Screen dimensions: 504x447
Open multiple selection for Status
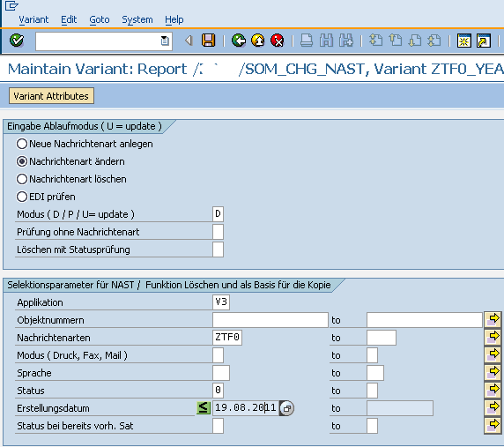[493, 391]
